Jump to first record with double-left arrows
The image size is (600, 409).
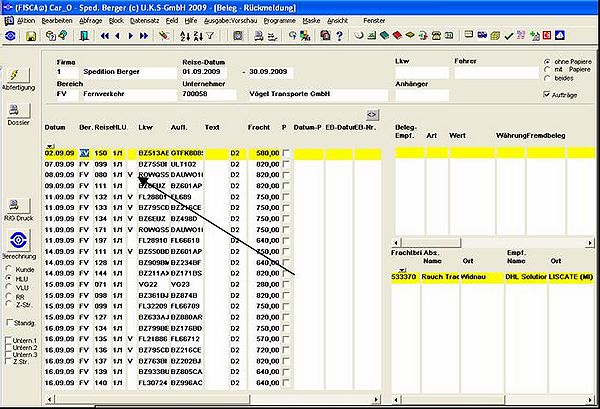coord(104,36)
